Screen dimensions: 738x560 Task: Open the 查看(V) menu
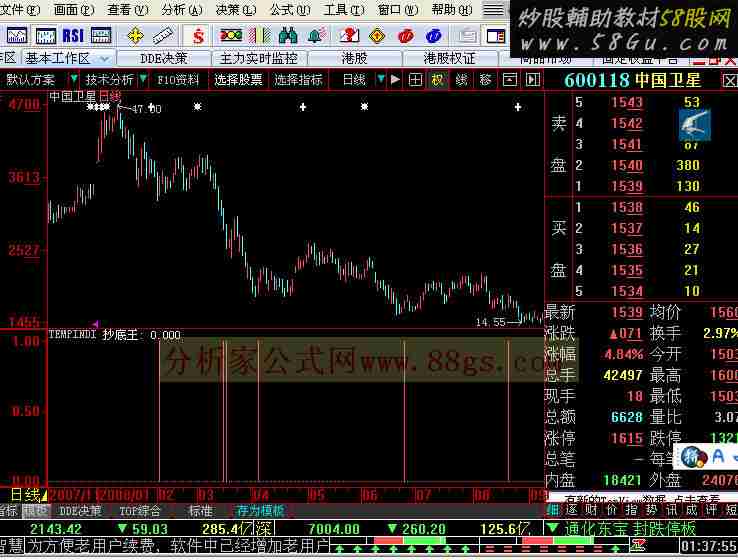click(x=128, y=10)
